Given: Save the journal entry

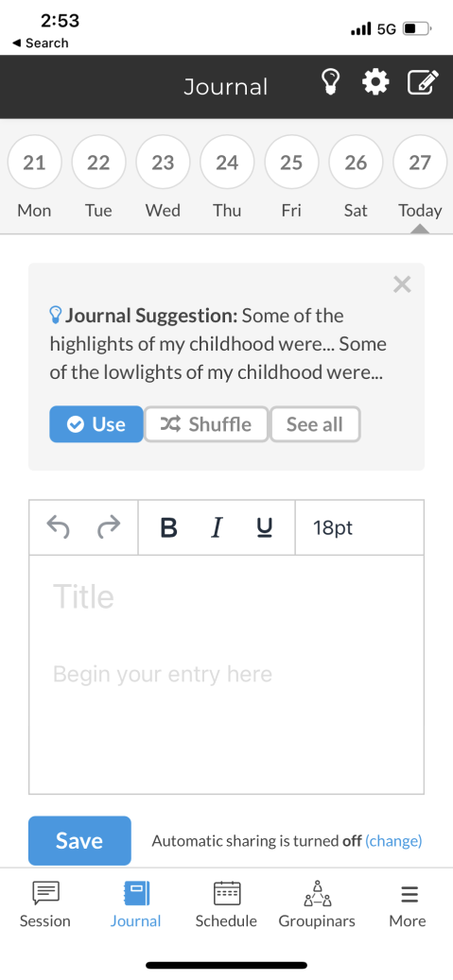Looking at the screenshot, I should click(x=79, y=841).
